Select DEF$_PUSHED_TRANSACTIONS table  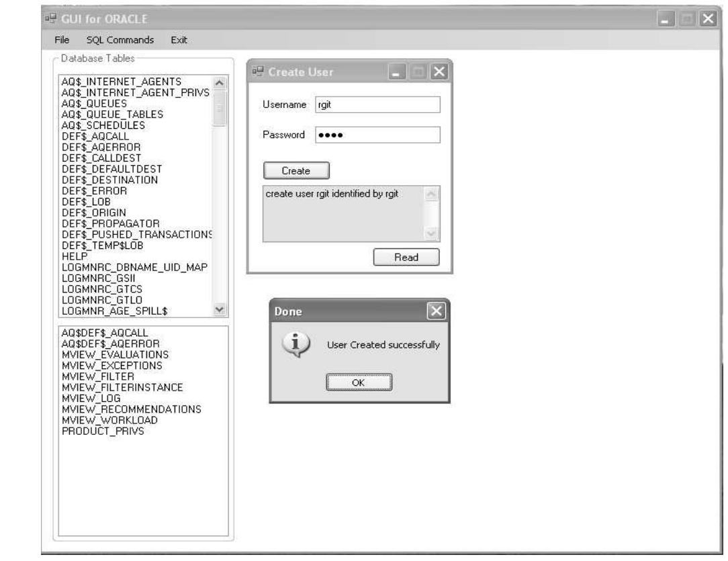[x=136, y=234]
